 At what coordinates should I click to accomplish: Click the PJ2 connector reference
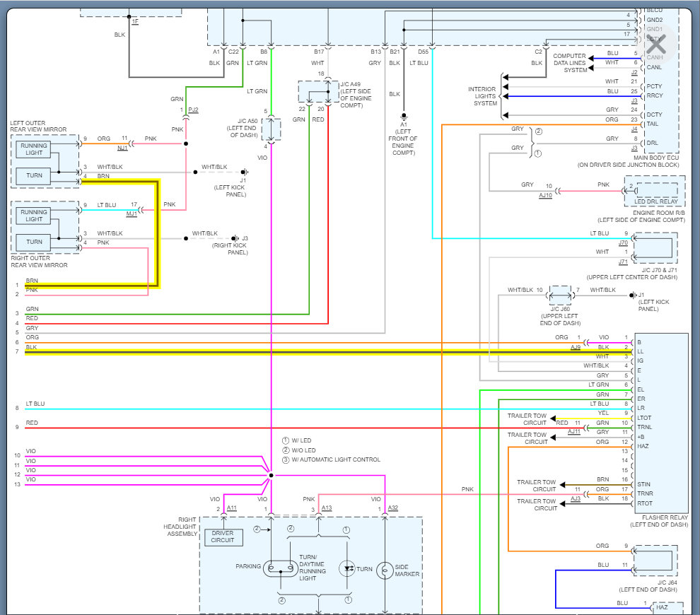click(x=193, y=110)
